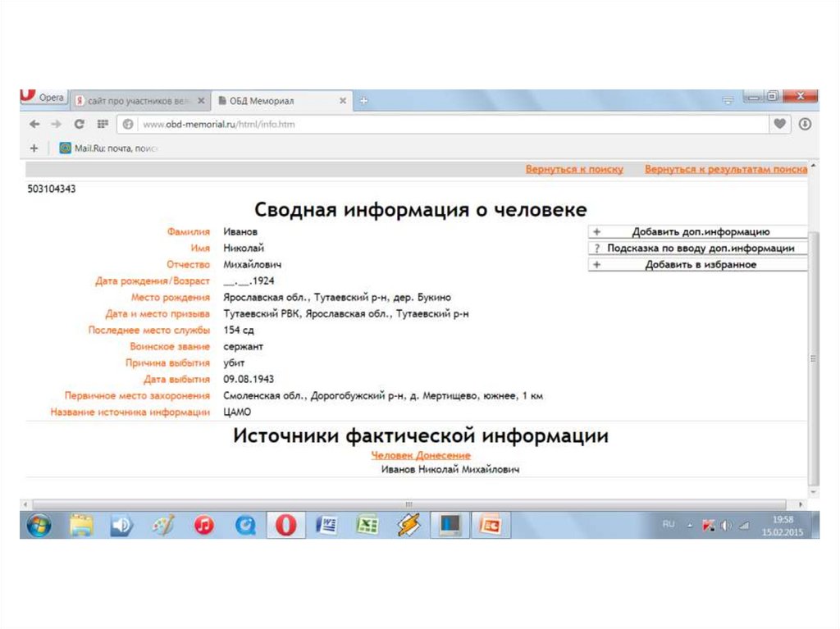840x629 pixels.
Task: Open the downloads icon in the address bar
Action: tap(805, 124)
